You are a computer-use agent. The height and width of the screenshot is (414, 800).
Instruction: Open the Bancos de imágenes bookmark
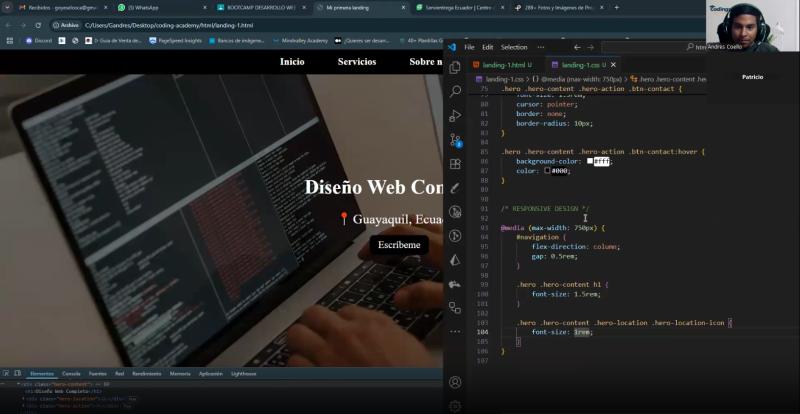pyautogui.click(x=235, y=40)
